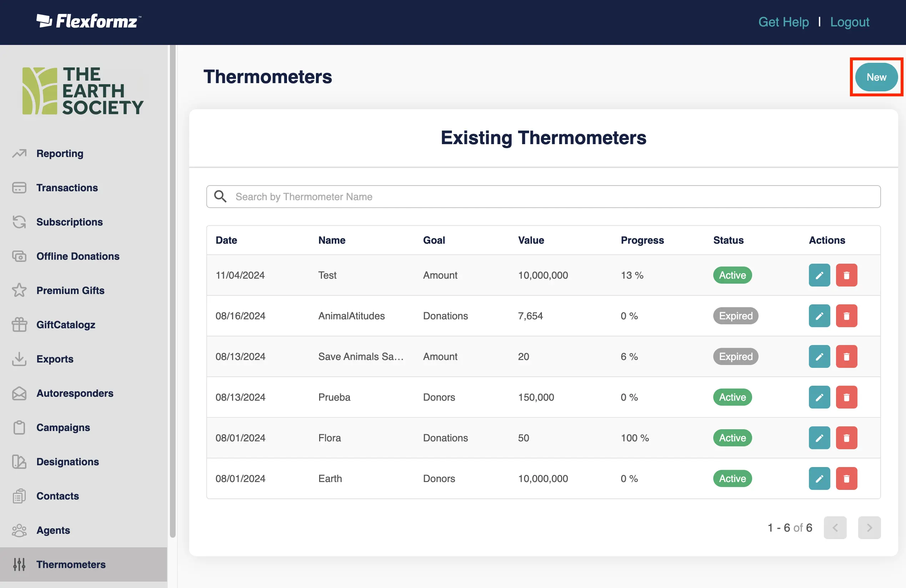Click the Prueba row edit icon
The height and width of the screenshot is (588, 906).
click(x=819, y=397)
